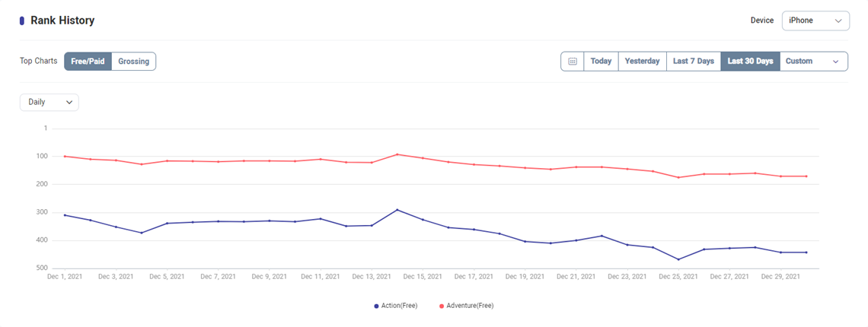Viewport: 868px width, 327px height.
Task: Open the Custom date range dropdown
Action: (x=813, y=62)
